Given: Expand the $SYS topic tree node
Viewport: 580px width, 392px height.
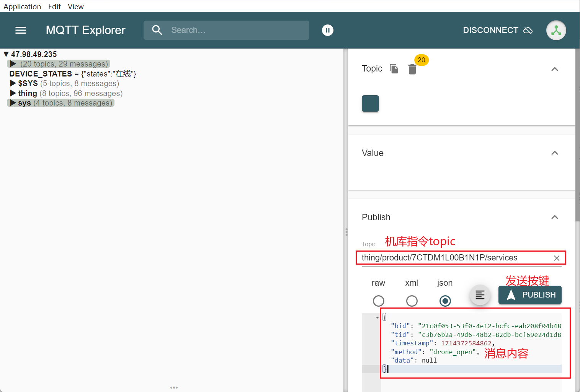Looking at the screenshot, I should [x=13, y=83].
